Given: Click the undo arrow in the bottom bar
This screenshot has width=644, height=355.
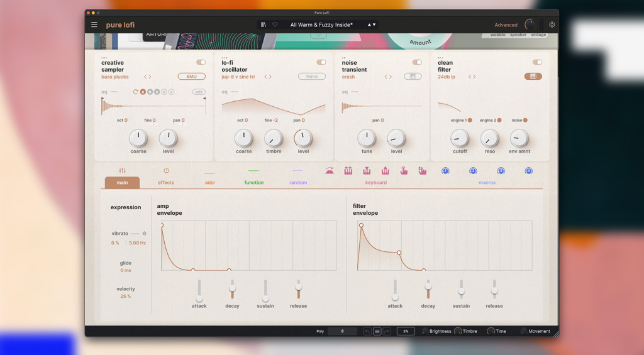Looking at the screenshot, I should 367,331.
